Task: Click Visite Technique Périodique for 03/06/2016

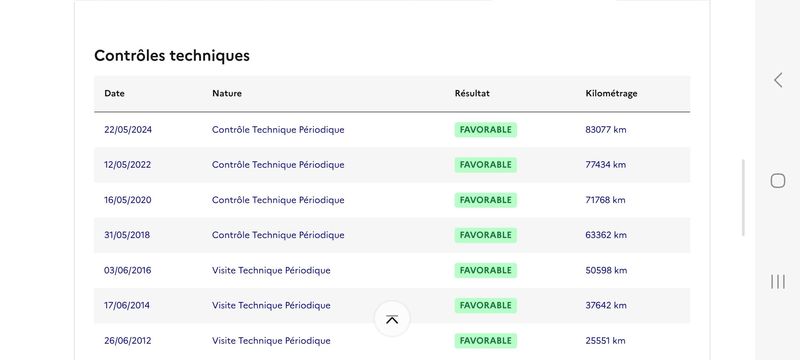Action: tap(271, 270)
